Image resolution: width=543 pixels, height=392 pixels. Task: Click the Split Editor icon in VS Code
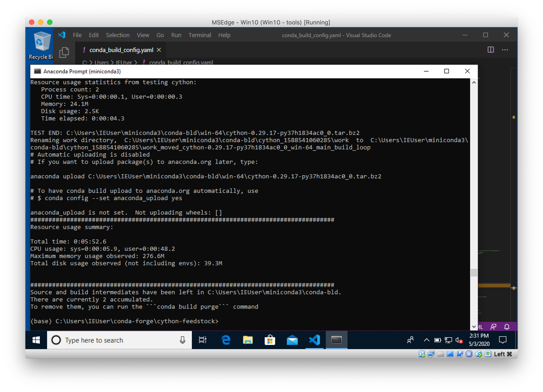pyautogui.click(x=491, y=50)
